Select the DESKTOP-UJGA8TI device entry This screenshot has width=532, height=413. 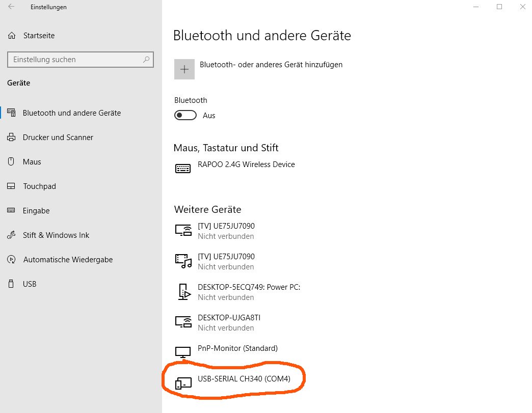[229, 322]
